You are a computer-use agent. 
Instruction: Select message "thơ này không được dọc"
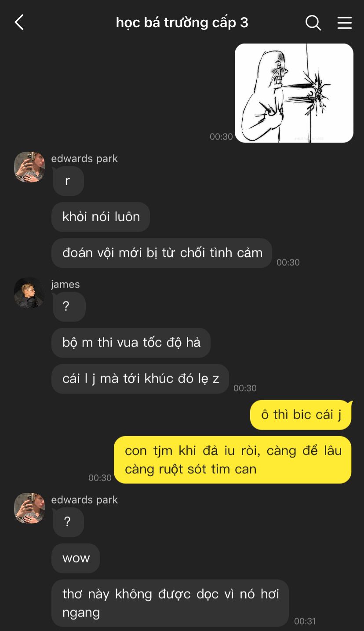point(170,603)
